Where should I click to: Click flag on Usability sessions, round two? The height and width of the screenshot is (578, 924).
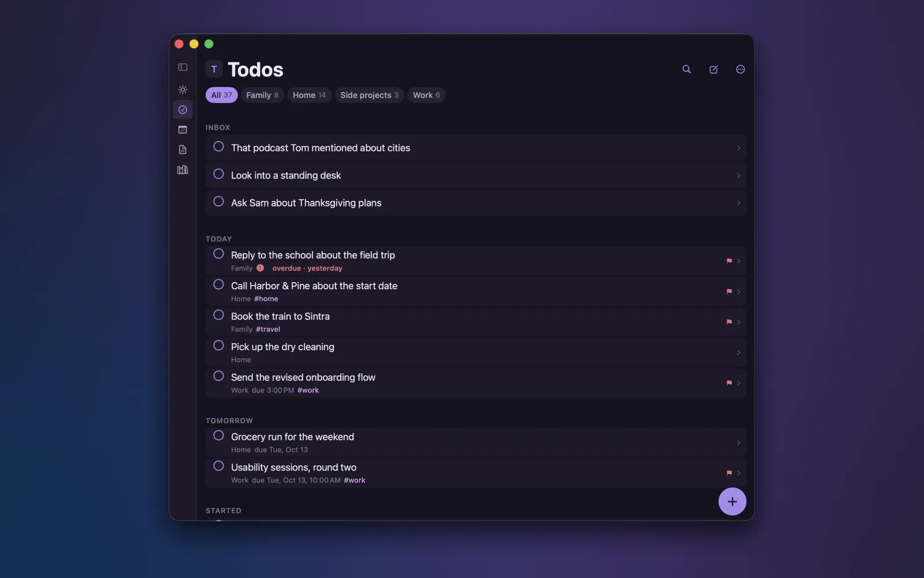click(729, 473)
